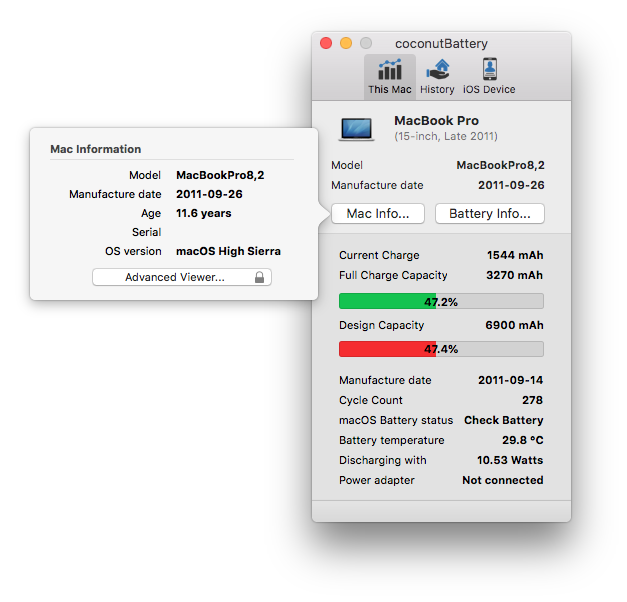Click the disabled gray zoom button

366,43
